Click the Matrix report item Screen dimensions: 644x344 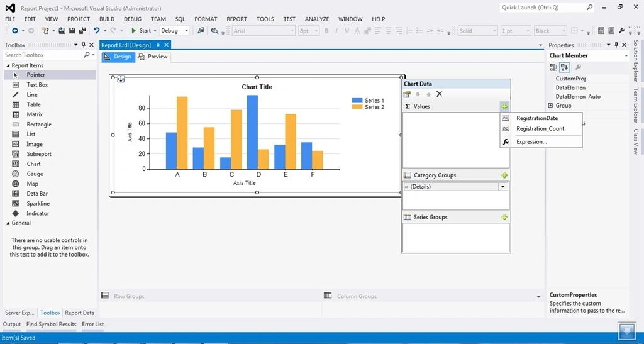click(x=35, y=114)
